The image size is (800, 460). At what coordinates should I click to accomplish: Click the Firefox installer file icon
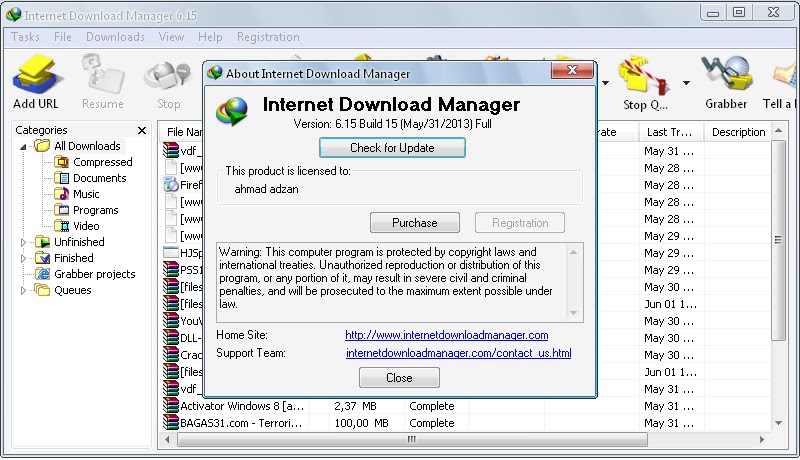click(170, 185)
